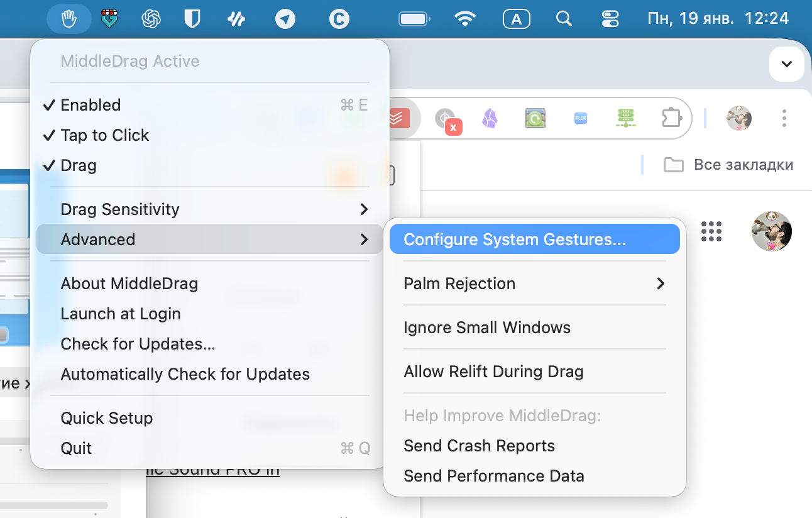Click Chrome tab search dropdown arrow
The height and width of the screenshot is (518, 812).
pyautogui.click(x=787, y=63)
